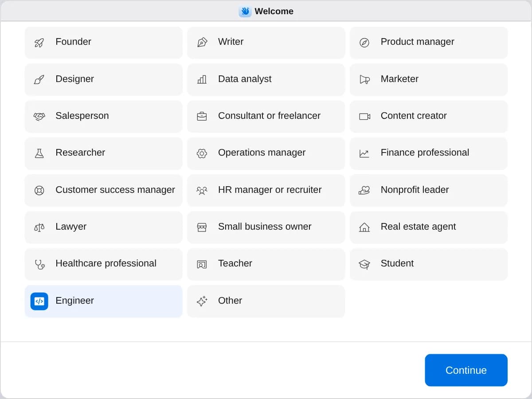Choose the "Real estate agent" role
Viewport: 532px width, 399px height.
pos(429,227)
